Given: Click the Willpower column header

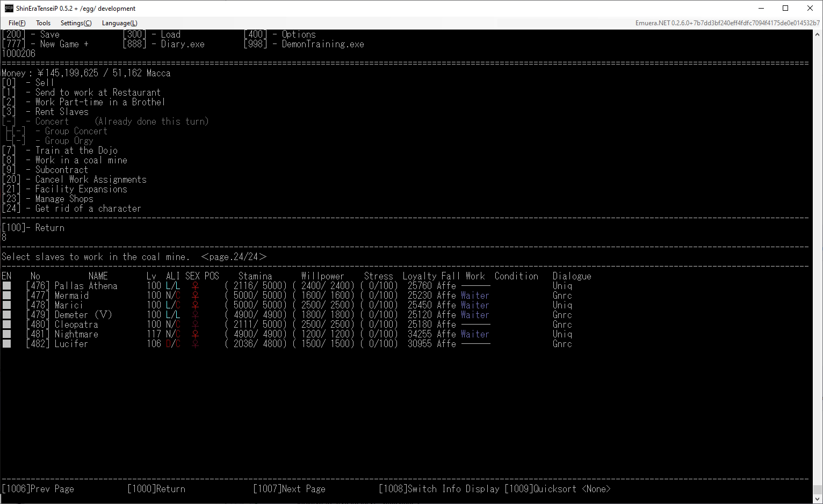Looking at the screenshot, I should point(323,276).
